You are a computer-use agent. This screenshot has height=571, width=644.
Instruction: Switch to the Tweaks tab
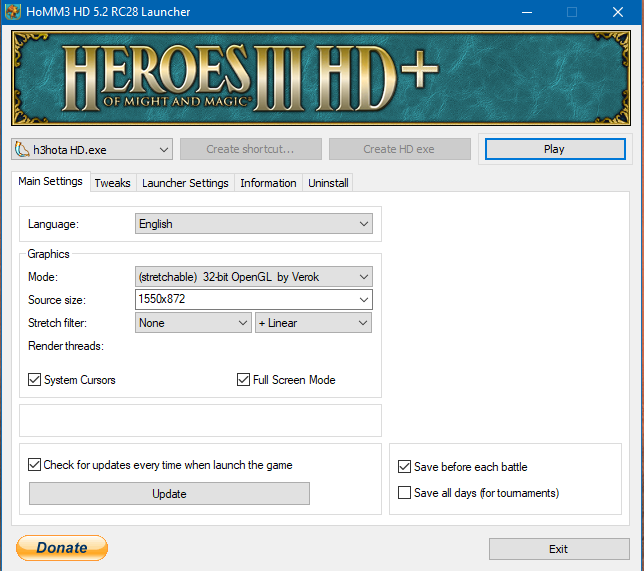113,183
